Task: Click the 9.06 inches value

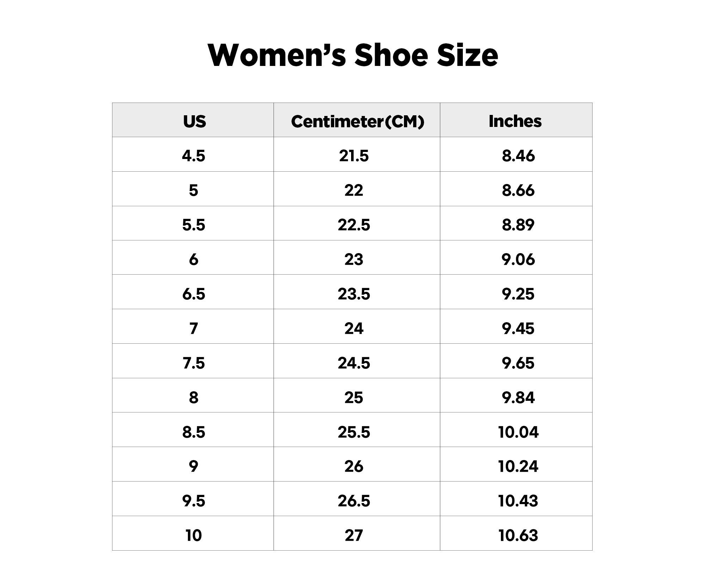Action: [x=518, y=259]
